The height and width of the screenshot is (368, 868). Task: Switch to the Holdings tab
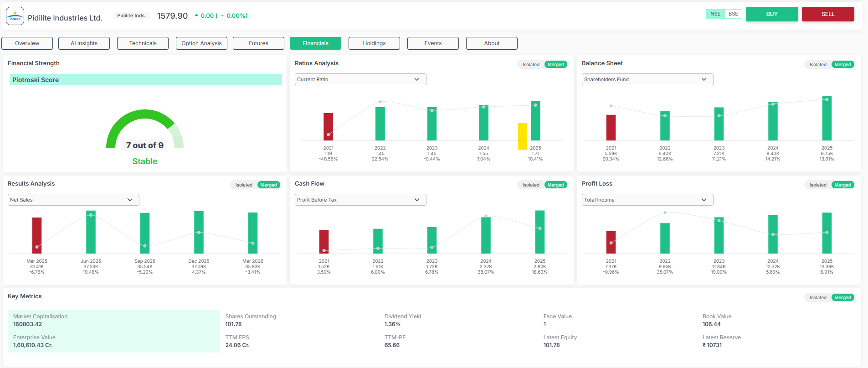(374, 43)
